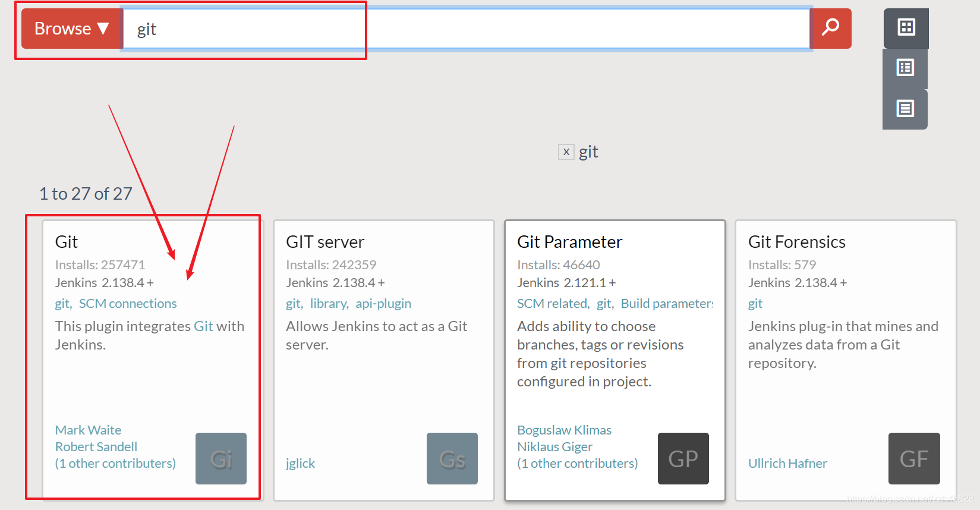Click the search box containing 'git'
The height and width of the screenshot is (510, 980).
coord(467,29)
